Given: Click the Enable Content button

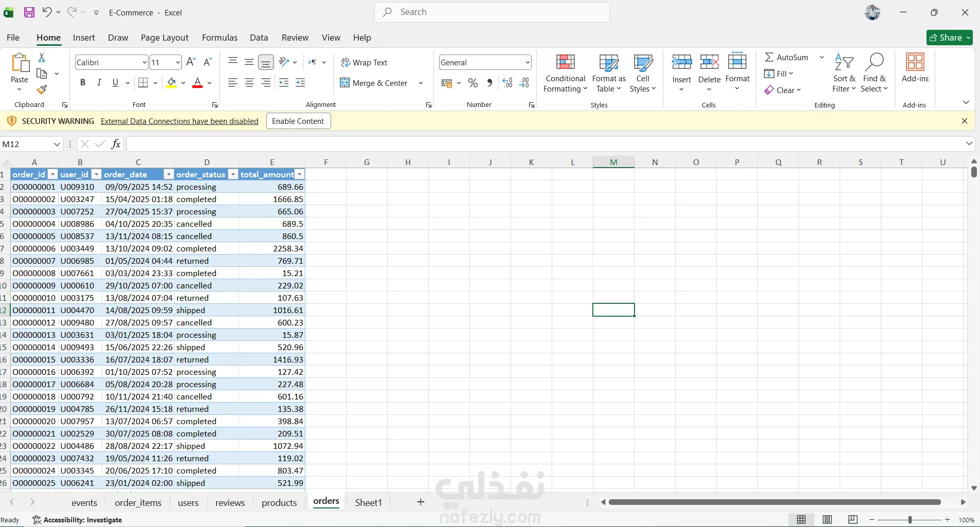Looking at the screenshot, I should [298, 121].
